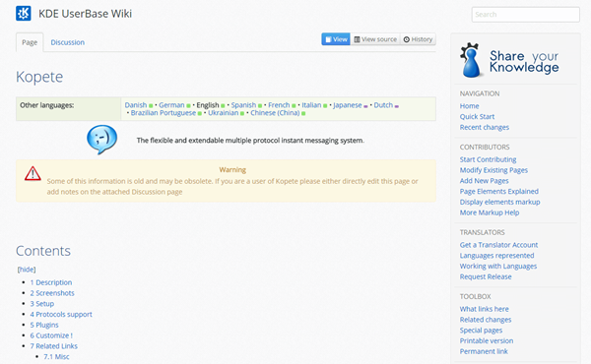591x364 pixels.
Task: Open Display elements markup
Action: click(x=499, y=202)
